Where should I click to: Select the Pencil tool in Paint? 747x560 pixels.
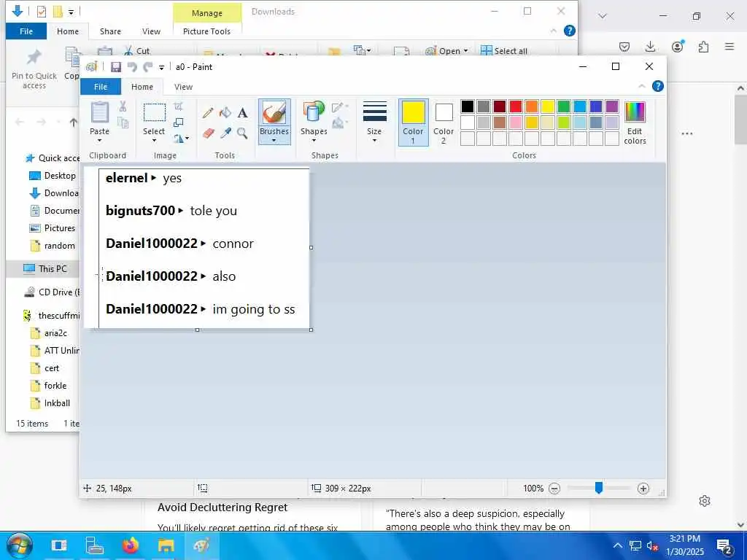[x=208, y=113]
